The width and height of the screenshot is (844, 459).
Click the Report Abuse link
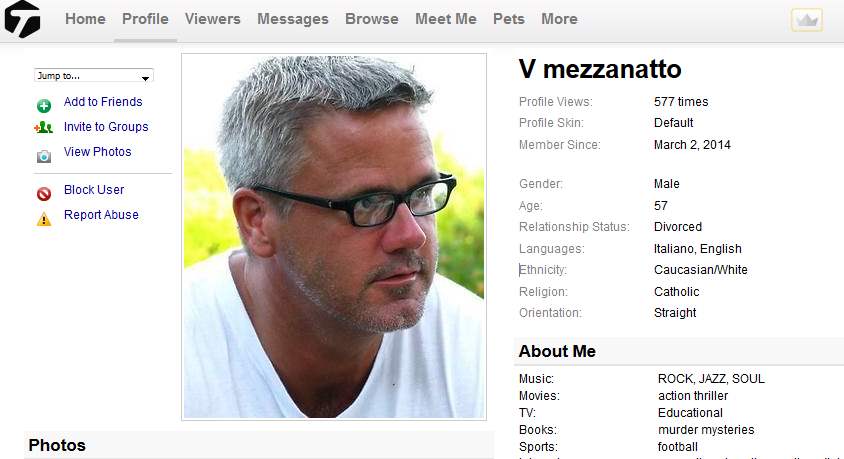(101, 215)
